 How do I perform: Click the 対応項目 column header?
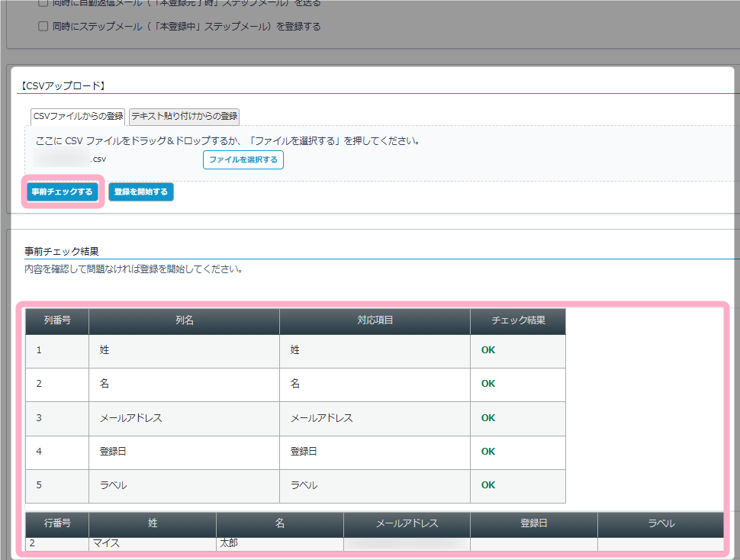click(x=375, y=321)
